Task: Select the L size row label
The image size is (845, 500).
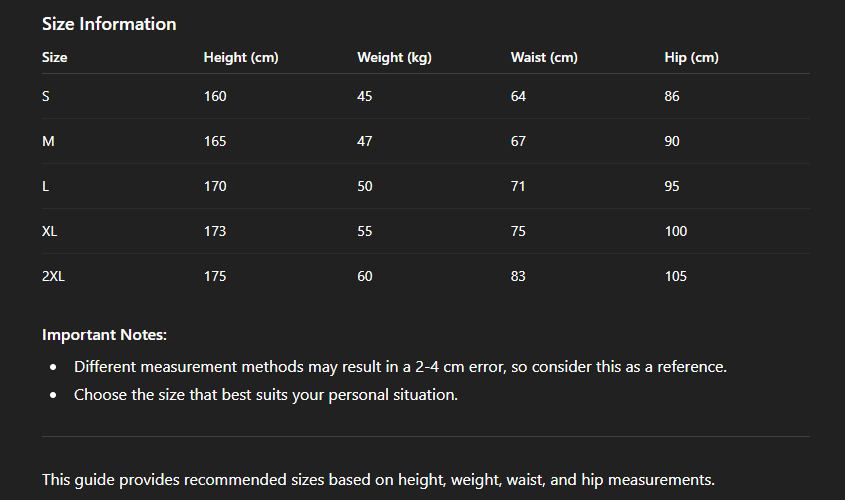Action: pos(46,186)
